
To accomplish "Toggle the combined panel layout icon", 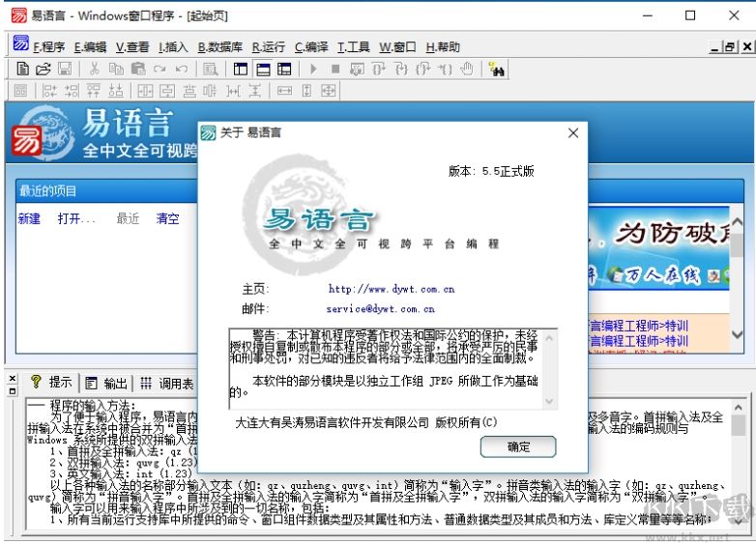I will 284,69.
